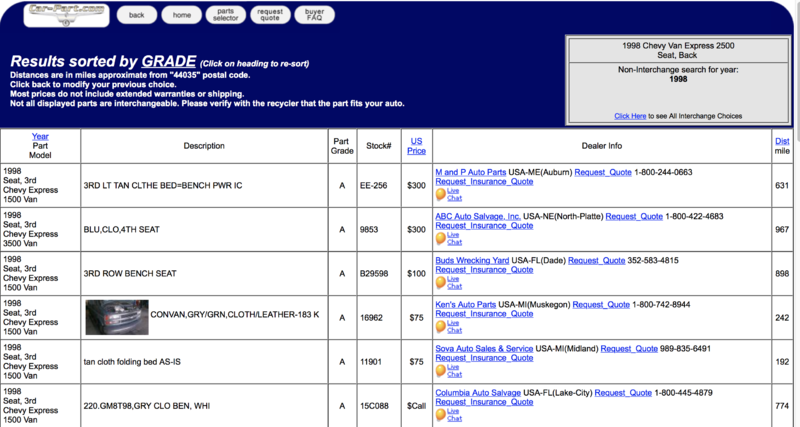Request insurance quote in M and P row
The width and height of the screenshot is (800, 427).
pyautogui.click(x=484, y=182)
